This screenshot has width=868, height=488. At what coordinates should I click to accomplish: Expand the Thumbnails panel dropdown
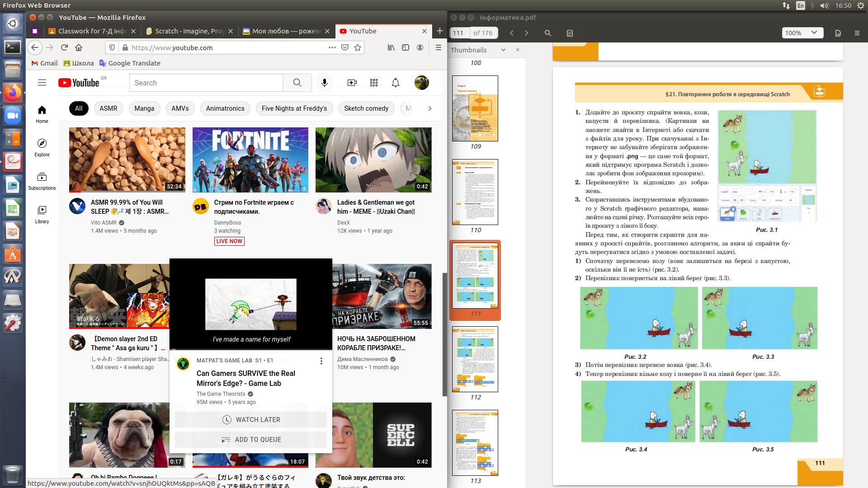(503, 50)
